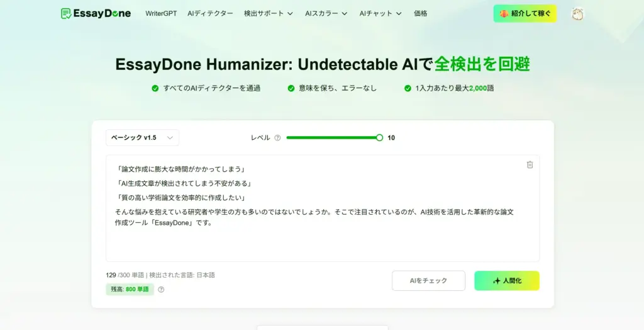Click the green checkmark beside すべてのAIディテクターを通過
Image resolution: width=644 pixels, height=330 pixels.
155,88
